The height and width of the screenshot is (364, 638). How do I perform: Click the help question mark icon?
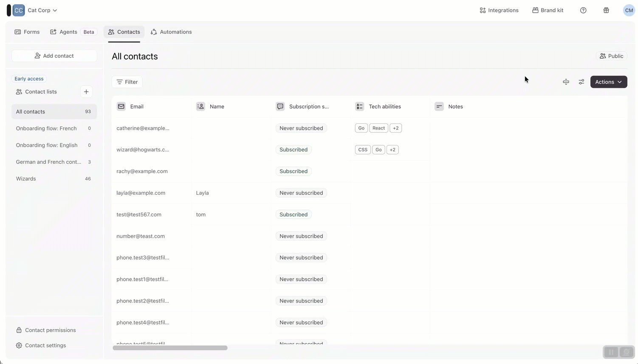coord(583,10)
